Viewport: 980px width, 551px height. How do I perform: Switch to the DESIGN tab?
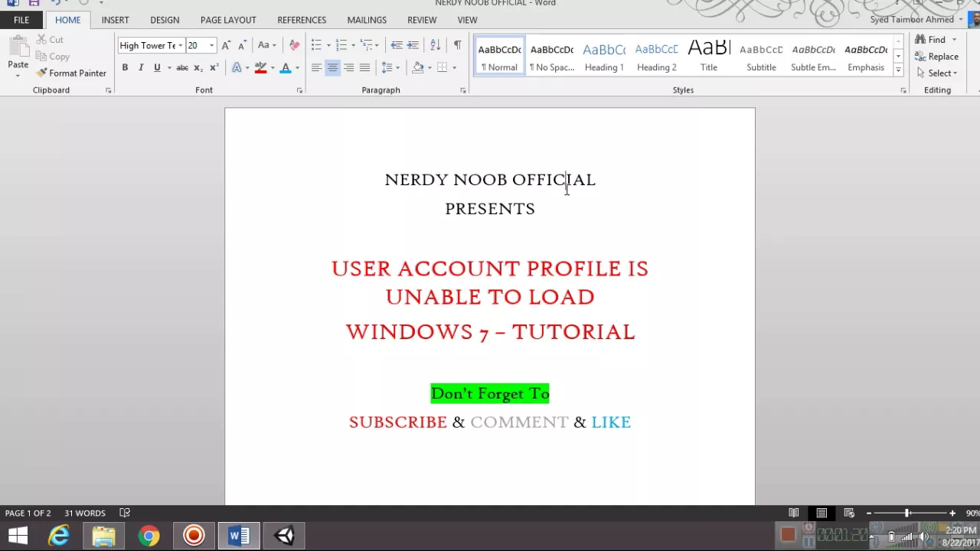point(165,20)
